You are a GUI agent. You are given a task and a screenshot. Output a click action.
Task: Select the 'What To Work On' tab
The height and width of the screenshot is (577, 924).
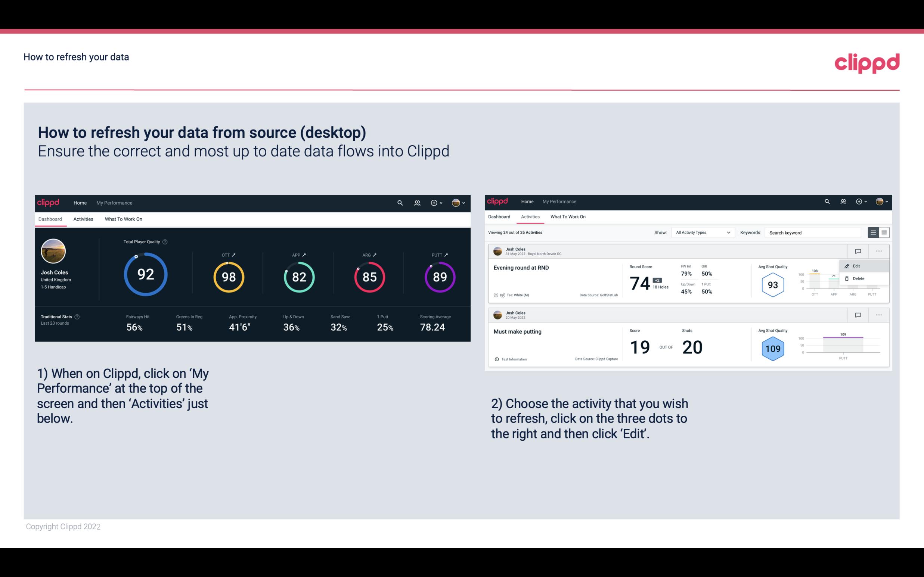[123, 219]
